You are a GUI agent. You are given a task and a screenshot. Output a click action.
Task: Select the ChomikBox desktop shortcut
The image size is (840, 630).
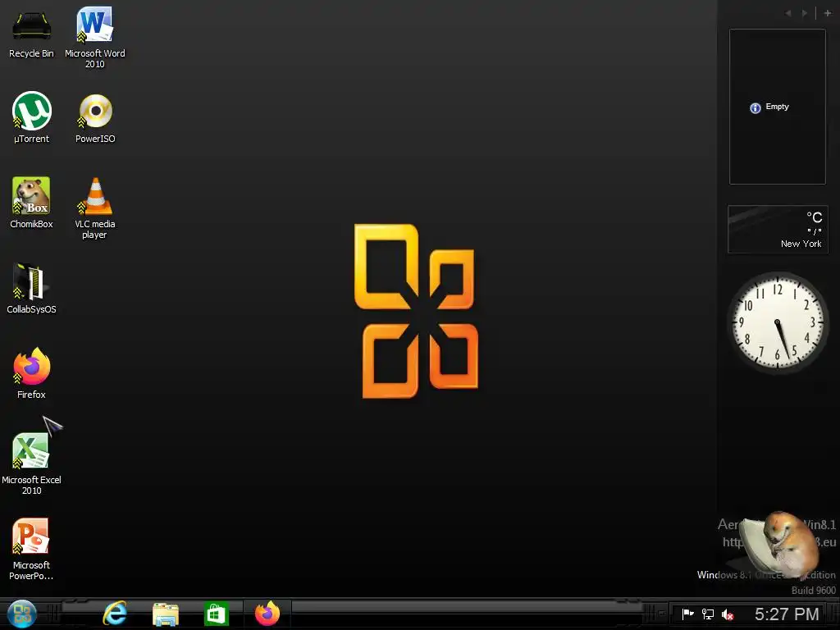coord(31,203)
